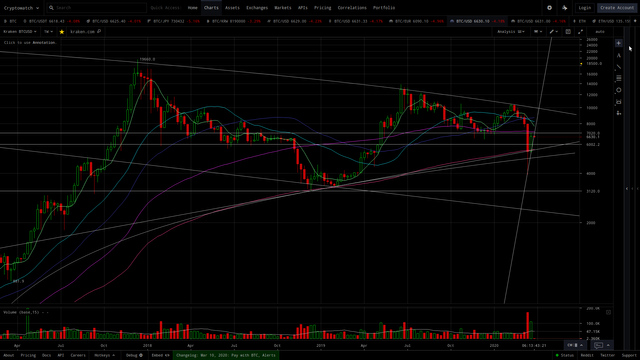Click the search magnifier icon
The width and height of the screenshot is (640, 360).
coord(51,8)
